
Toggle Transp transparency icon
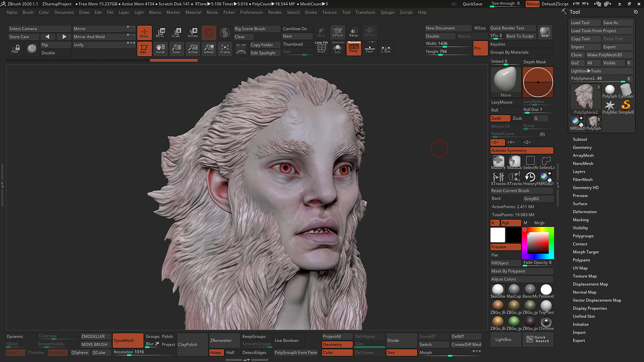click(x=355, y=31)
